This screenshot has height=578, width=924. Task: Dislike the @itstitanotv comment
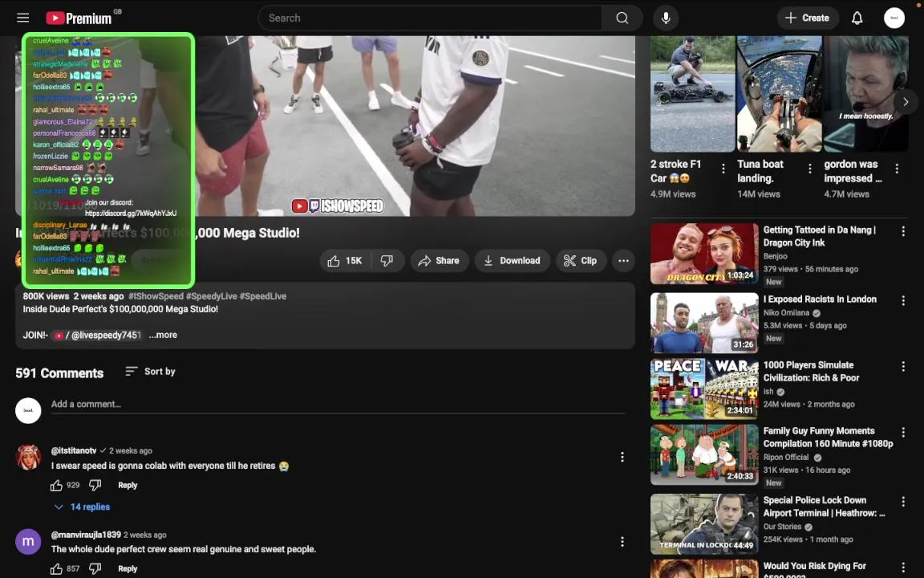click(x=95, y=486)
